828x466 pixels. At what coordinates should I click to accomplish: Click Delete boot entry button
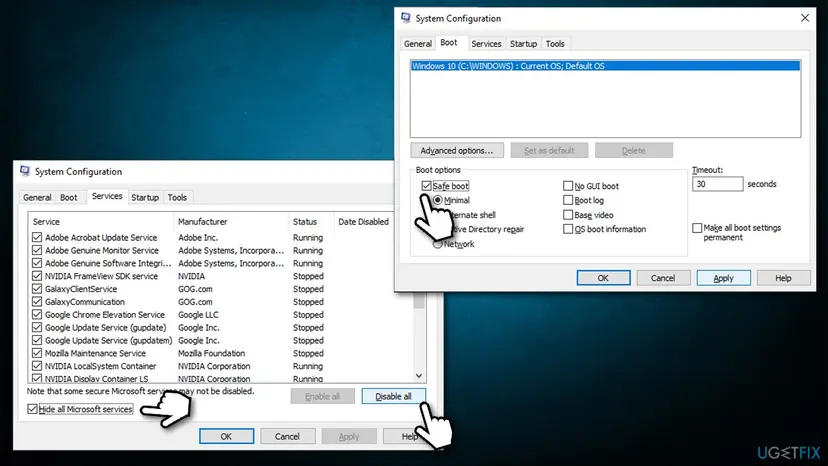tap(634, 151)
